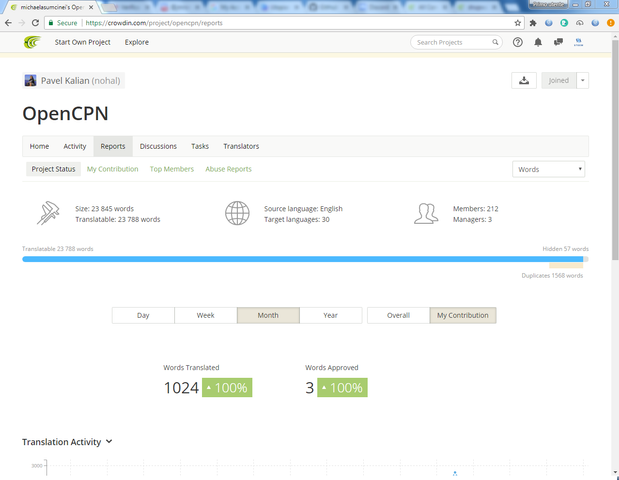Image resolution: width=619 pixels, height=480 pixels.
Task: Click the Crowdin logo icon
Action: (34, 43)
